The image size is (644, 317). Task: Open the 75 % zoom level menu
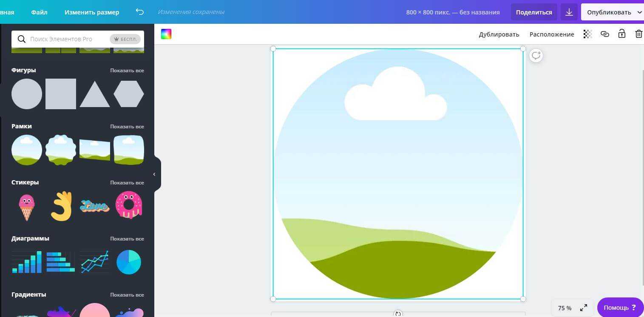pyautogui.click(x=565, y=308)
